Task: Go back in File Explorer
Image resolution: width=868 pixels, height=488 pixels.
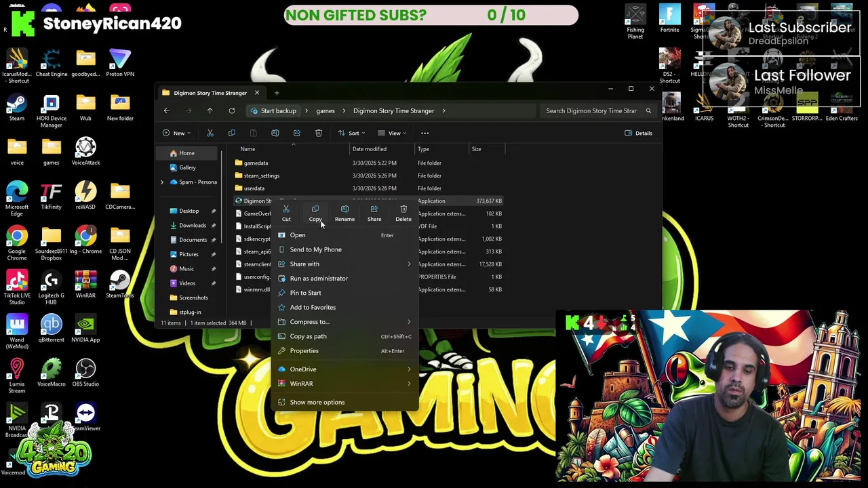Action: click(x=167, y=110)
